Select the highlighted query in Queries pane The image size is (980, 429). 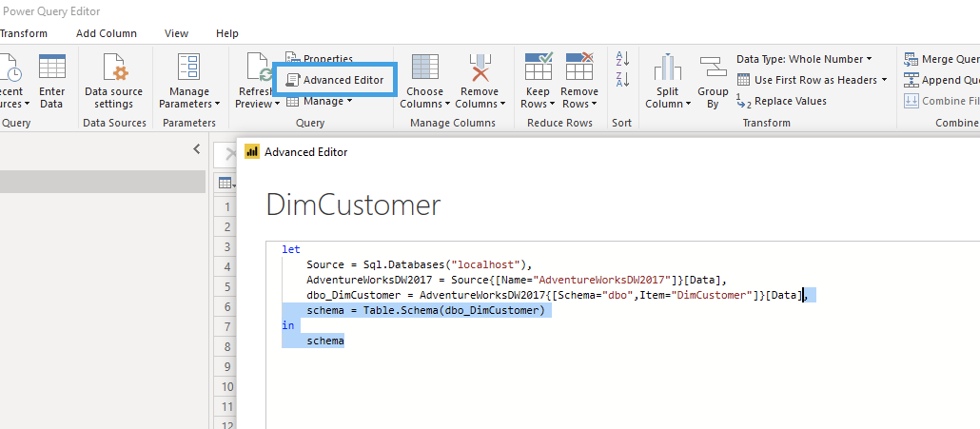pos(103,182)
